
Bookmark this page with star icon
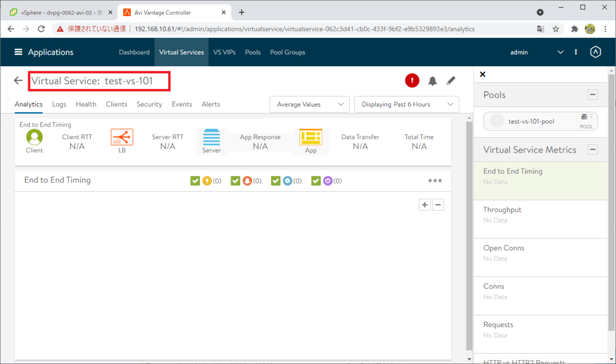(x=555, y=29)
